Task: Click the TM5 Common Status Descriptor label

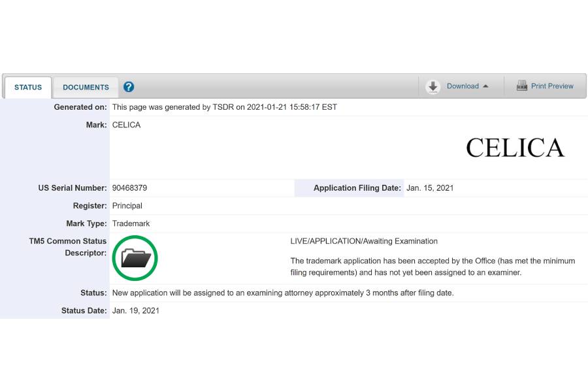Action: (68, 247)
